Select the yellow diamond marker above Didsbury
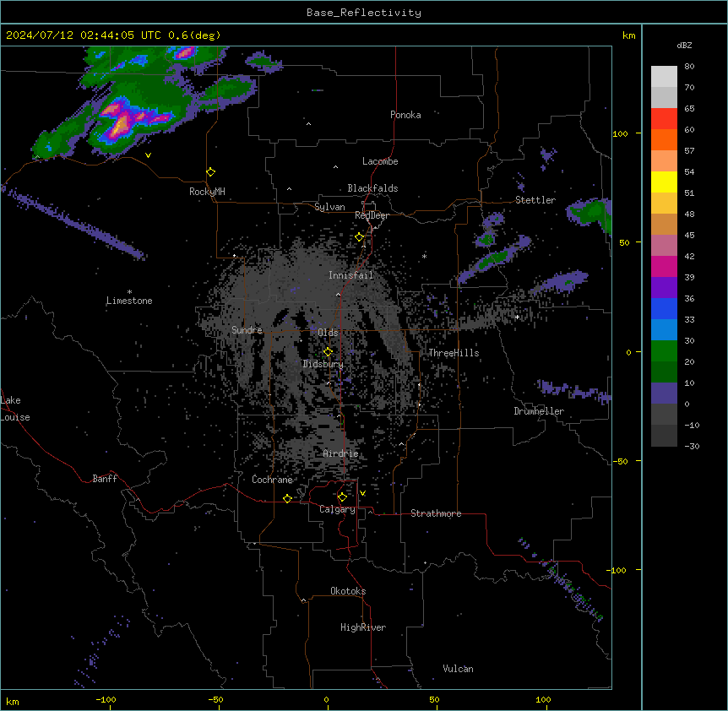728x711 pixels. point(329,352)
